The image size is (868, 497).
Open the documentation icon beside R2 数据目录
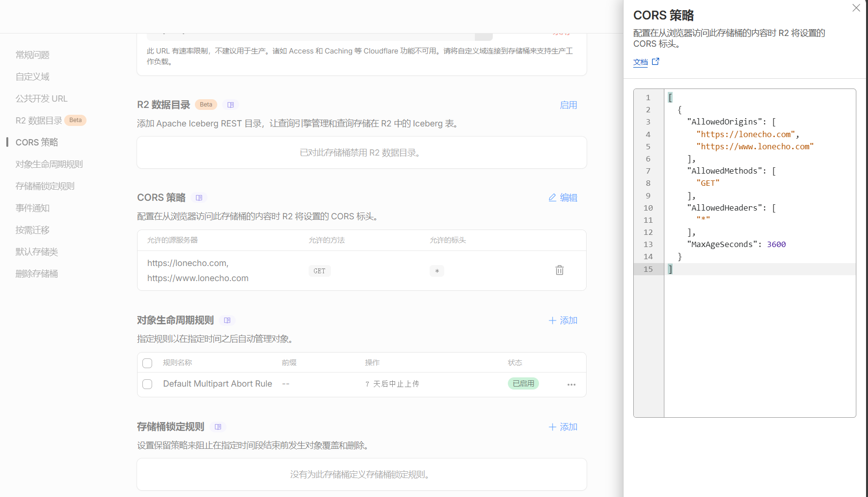[x=231, y=105]
